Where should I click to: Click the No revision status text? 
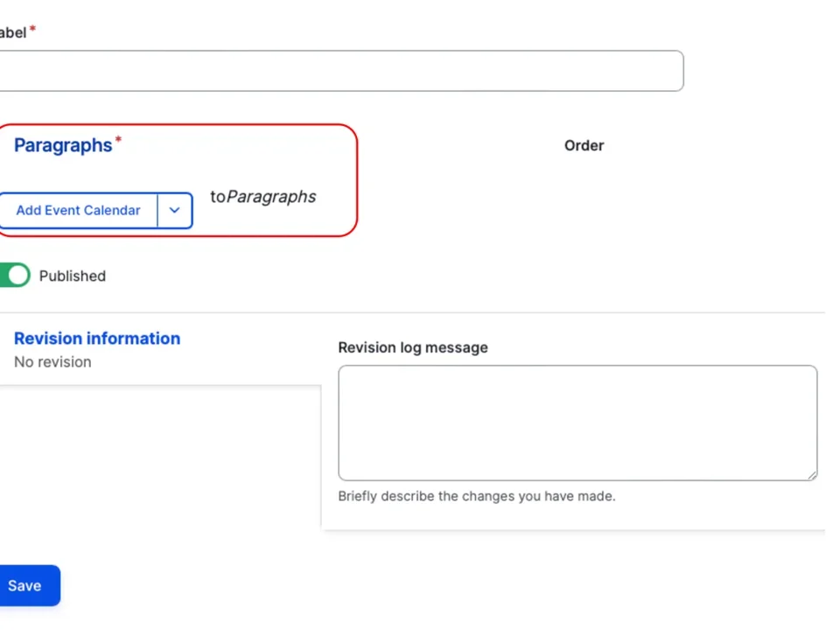click(52, 361)
